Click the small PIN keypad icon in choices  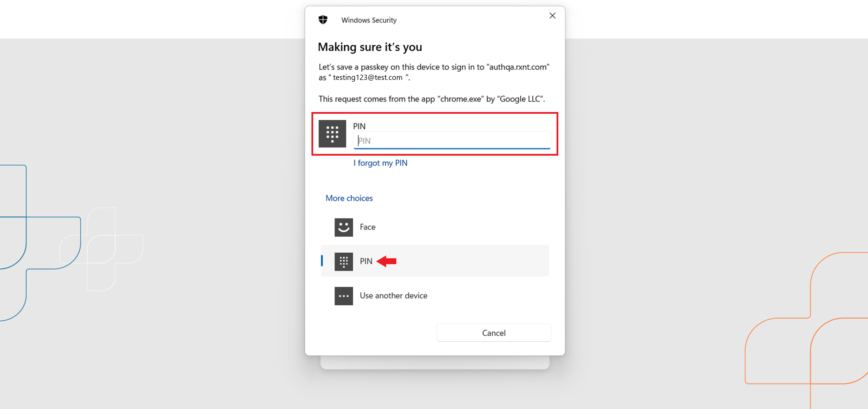click(x=344, y=261)
